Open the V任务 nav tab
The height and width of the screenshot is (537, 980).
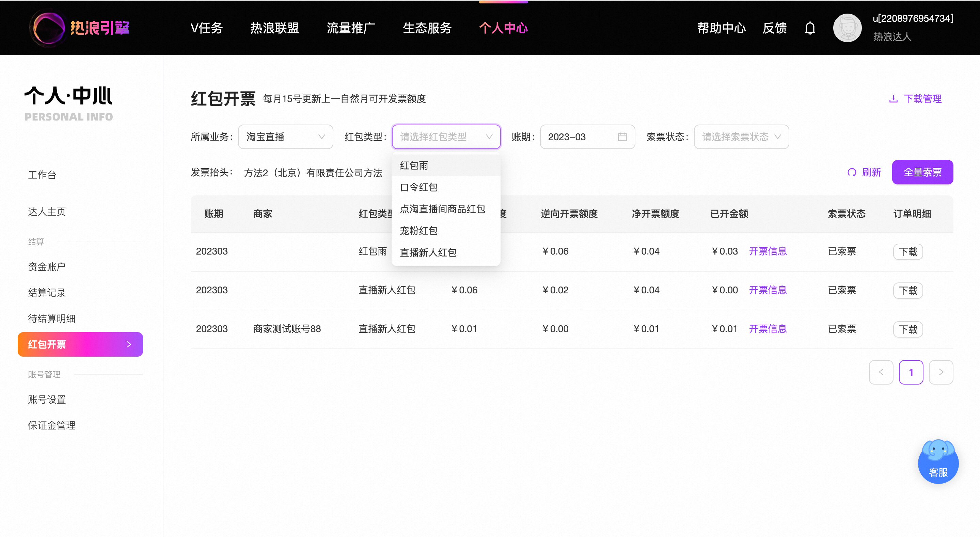tap(207, 28)
